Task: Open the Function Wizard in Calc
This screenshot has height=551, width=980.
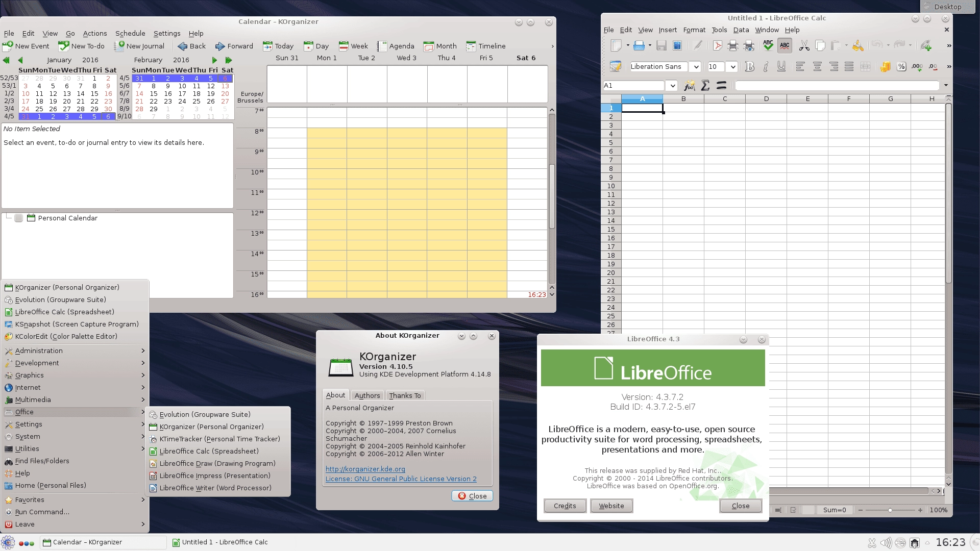Action: tap(690, 86)
